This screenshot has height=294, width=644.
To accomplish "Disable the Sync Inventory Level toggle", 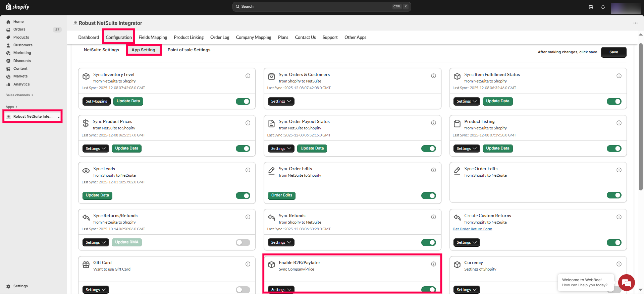I will pos(243,101).
